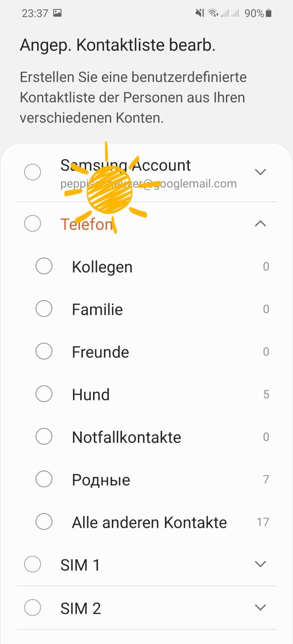Expand the SIM 2 section chevron

point(260,607)
